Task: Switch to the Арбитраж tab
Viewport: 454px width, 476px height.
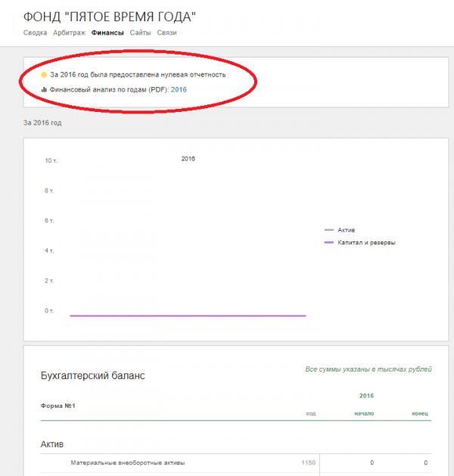Action: pos(70,33)
